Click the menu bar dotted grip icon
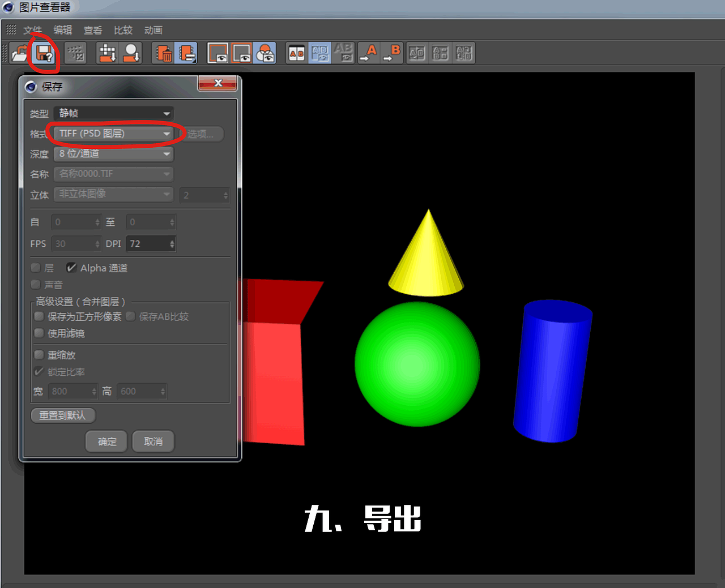725x588 pixels. pyautogui.click(x=11, y=29)
